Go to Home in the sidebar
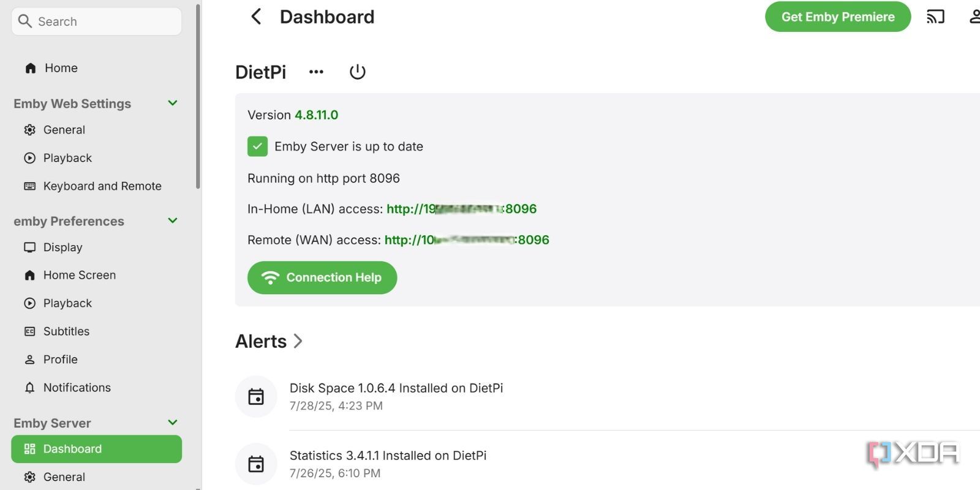Image resolution: width=980 pixels, height=490 pixels. coord(97,68)
